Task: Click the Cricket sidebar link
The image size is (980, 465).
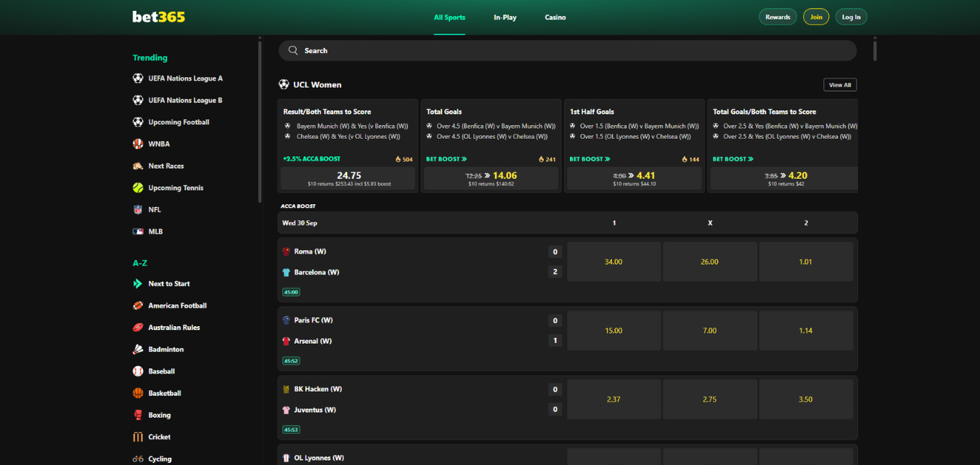Action: pos(159,437)
